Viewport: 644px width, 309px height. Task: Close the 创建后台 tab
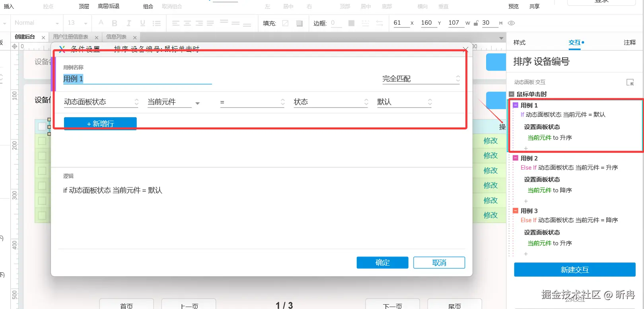click(43, 37)
